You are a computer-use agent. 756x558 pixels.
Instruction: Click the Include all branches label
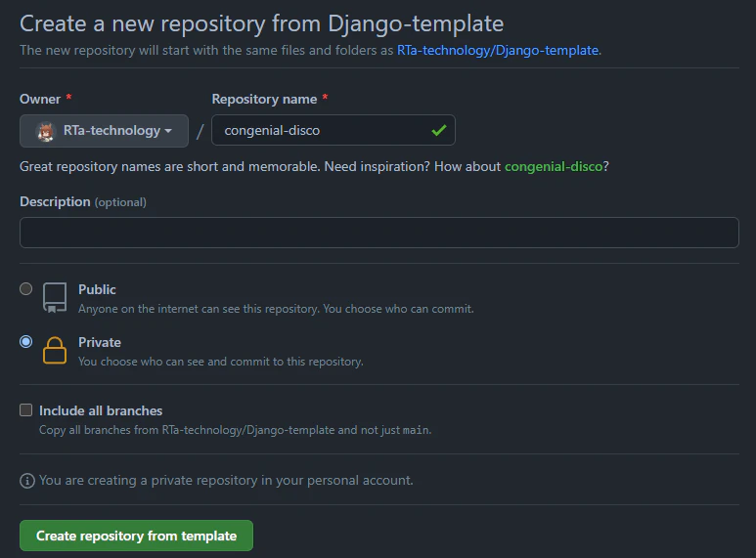point(101,411)
